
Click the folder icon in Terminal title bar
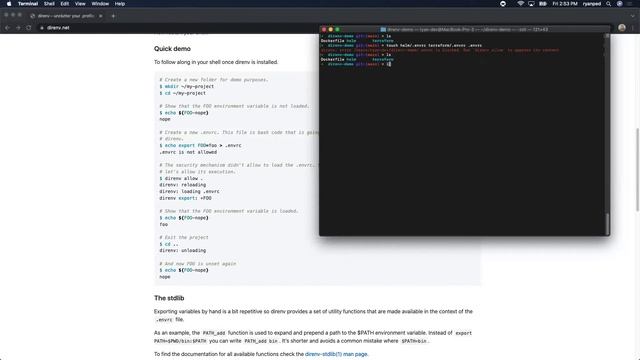[x=383, y=29]
